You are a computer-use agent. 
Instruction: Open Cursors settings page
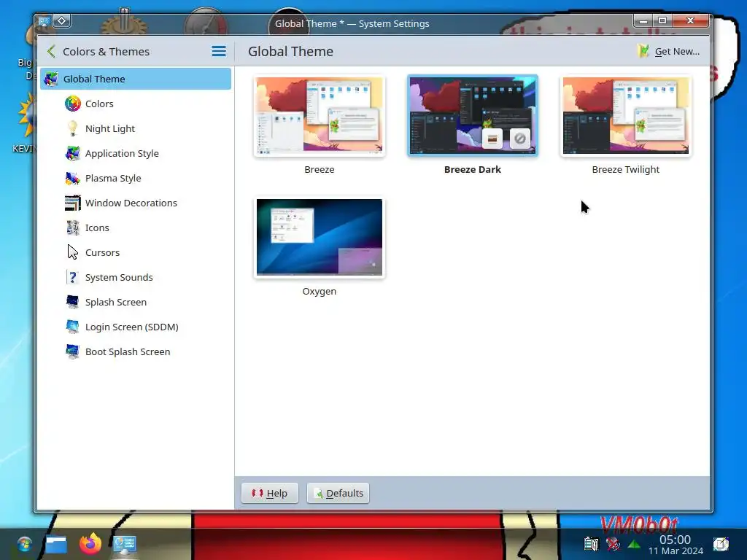[x=135, y=252]
